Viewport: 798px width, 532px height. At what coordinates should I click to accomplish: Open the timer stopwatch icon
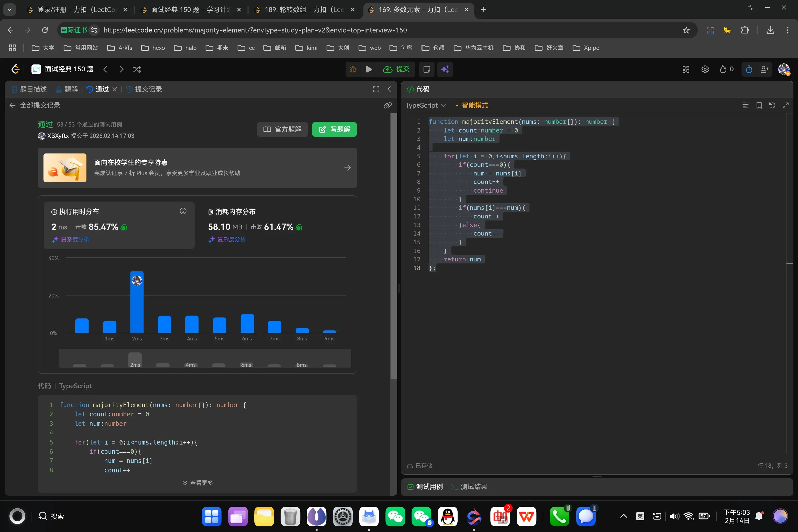click(749, 69)
